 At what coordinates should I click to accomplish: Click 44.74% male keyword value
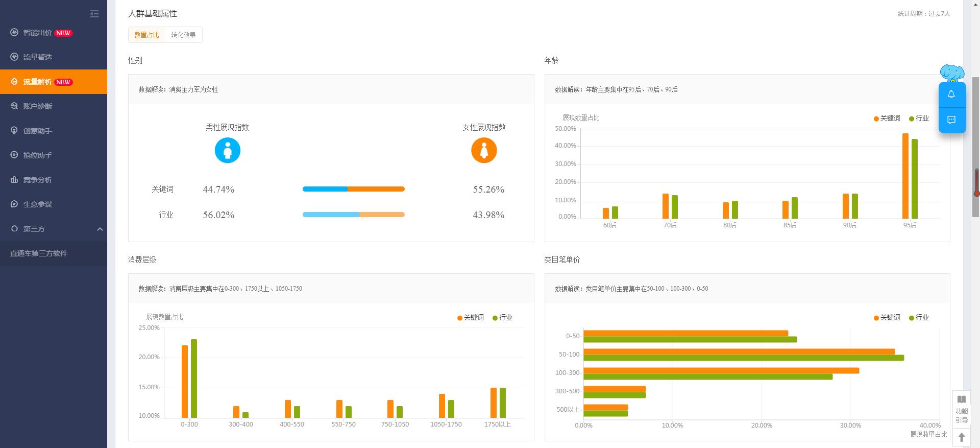218,190
